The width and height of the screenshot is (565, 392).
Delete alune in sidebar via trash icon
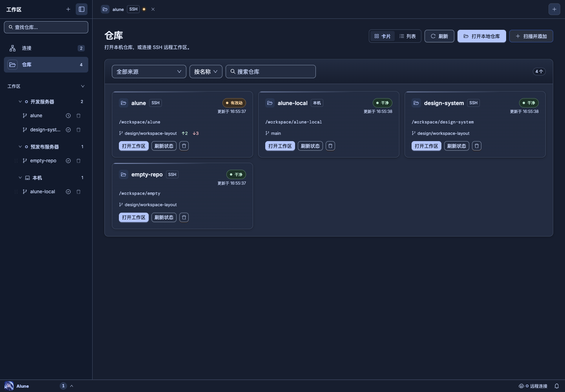tap(78, 116)
